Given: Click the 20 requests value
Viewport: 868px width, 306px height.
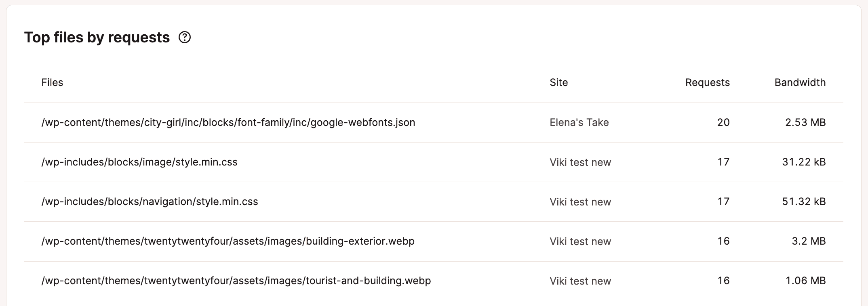Looking at the screenshot, I should click(723, 122).
